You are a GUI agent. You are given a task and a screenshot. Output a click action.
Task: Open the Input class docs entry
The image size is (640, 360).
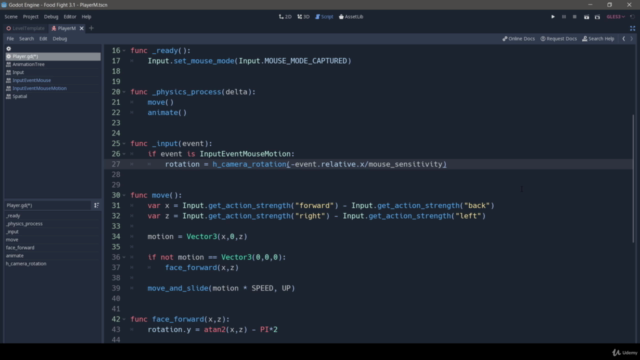pos(53,72)
